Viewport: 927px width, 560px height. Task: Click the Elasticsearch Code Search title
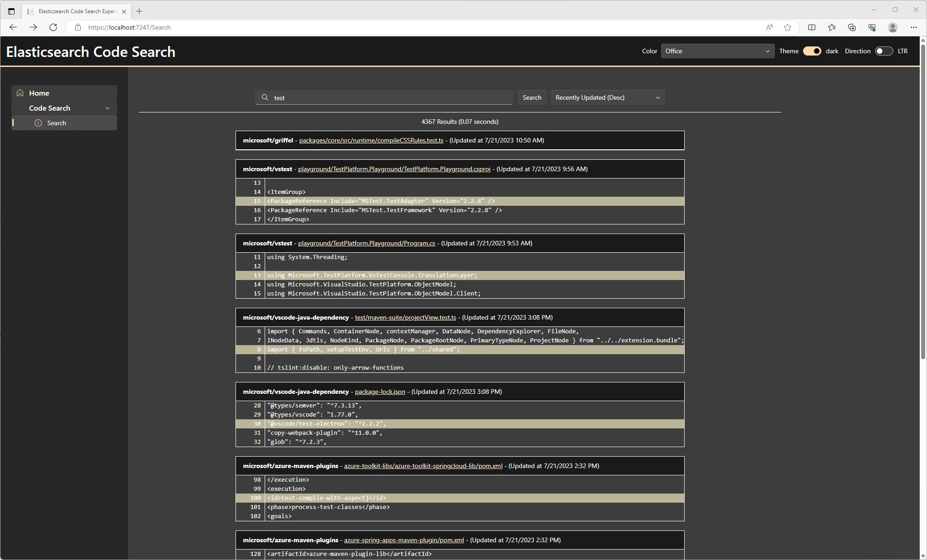coord(91,51)
